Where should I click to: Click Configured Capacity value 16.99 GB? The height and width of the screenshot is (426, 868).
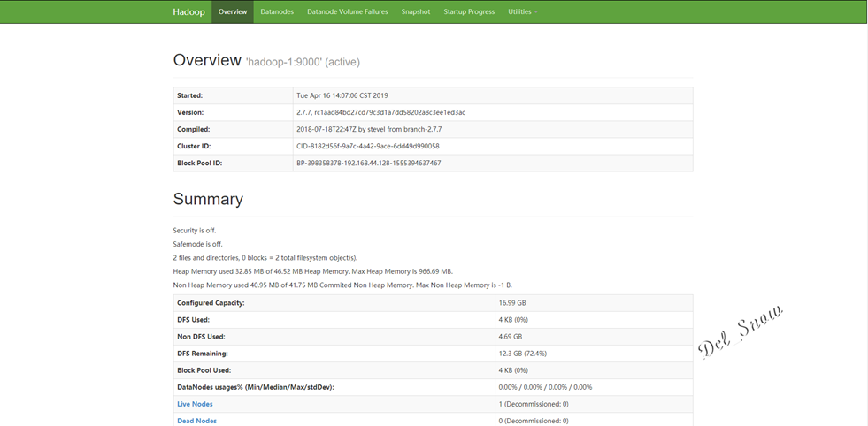tap(511, 303)
